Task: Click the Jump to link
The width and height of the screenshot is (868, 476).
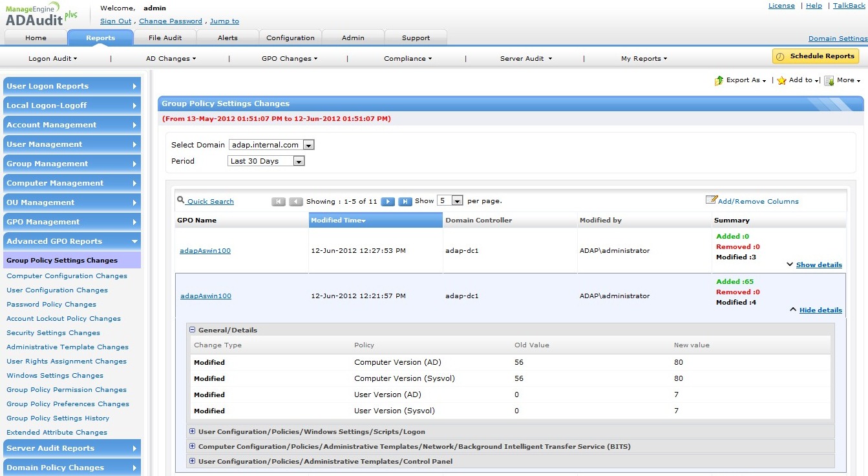Action: pyautogui.click(x=224, y=21)
